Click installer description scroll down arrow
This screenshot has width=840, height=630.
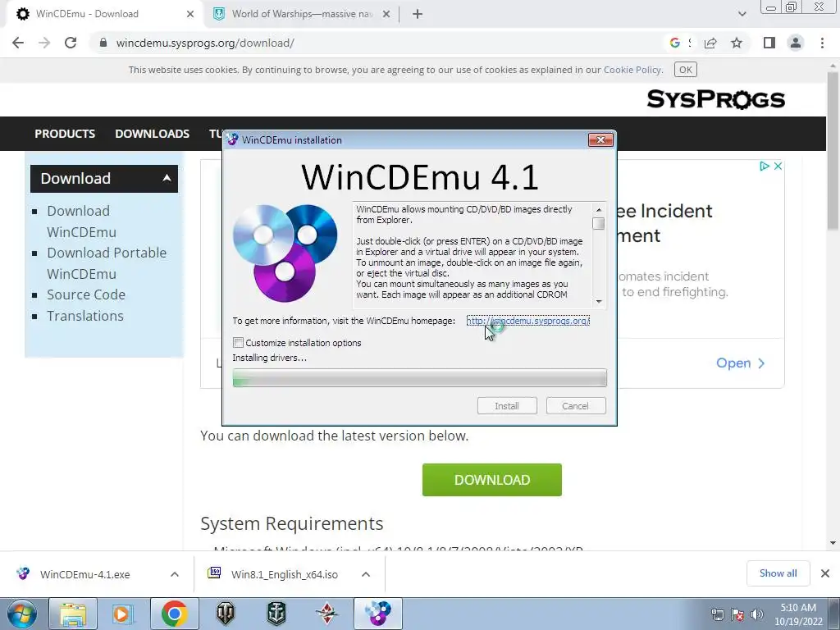click(x=599, y=302)
